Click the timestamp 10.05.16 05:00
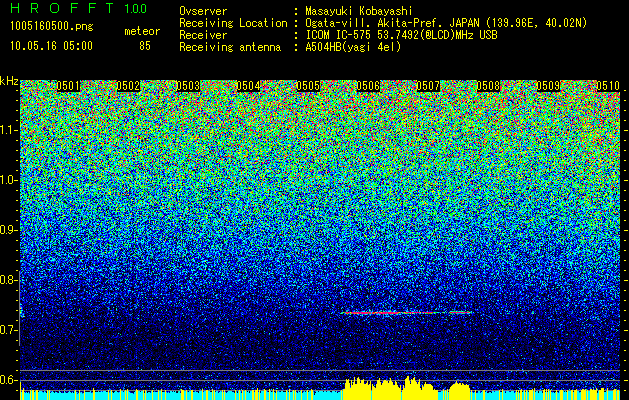The image size is (629, 400). coord(51,46)
